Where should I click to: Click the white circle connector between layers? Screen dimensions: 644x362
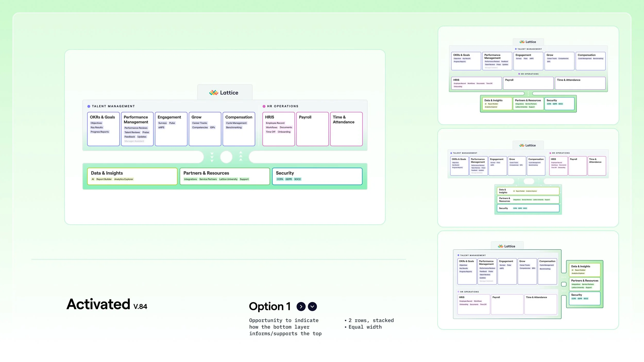tap(226, 157)
